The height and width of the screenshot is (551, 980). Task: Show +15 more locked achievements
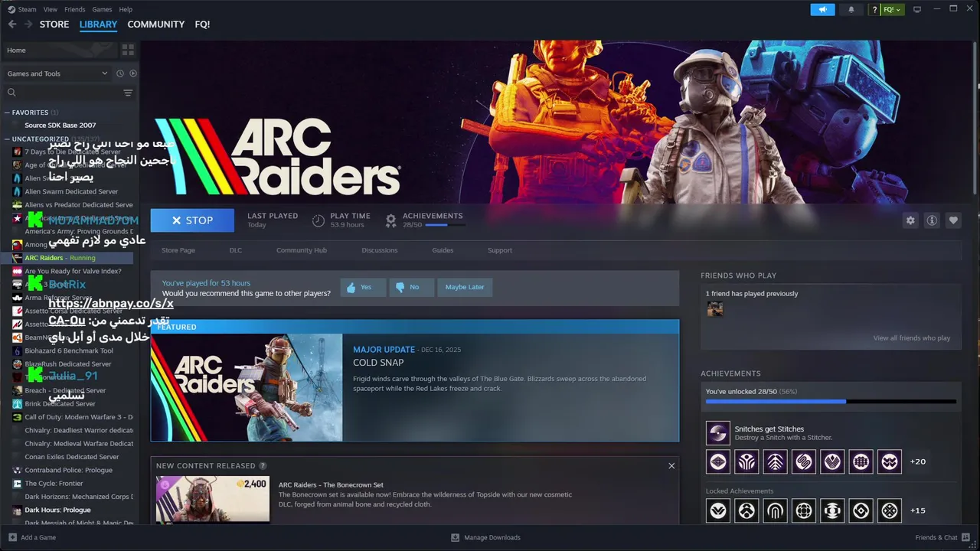click(917, 510)
